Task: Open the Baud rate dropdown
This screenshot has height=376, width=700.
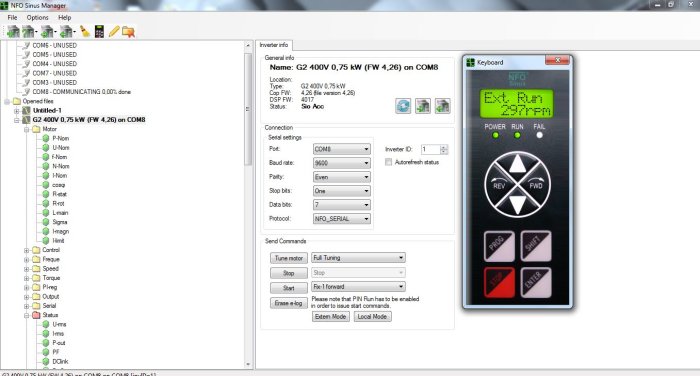Action: (x=342, y=163)
